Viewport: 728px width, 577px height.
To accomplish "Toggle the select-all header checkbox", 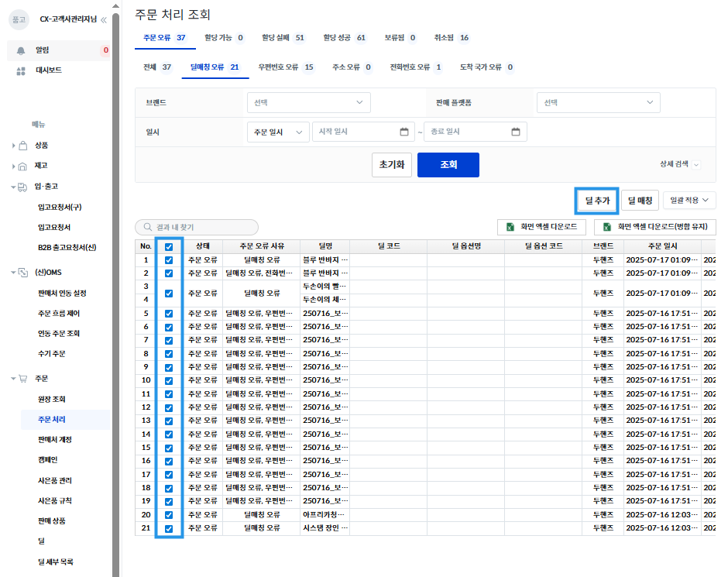I will point(169,247).
